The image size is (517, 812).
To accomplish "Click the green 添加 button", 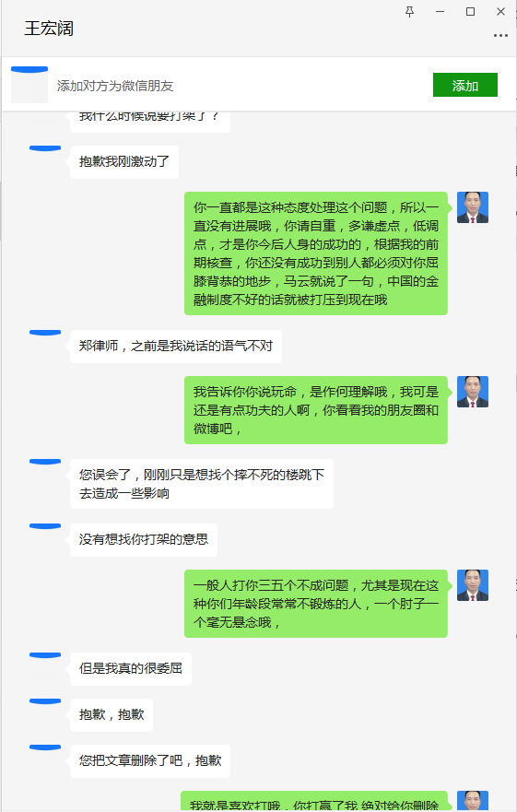I will point(465,85).
